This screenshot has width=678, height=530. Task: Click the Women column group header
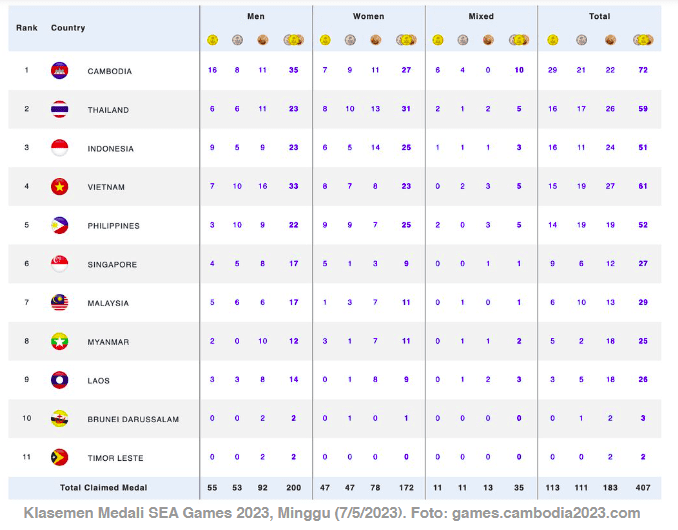coord(368,17)
